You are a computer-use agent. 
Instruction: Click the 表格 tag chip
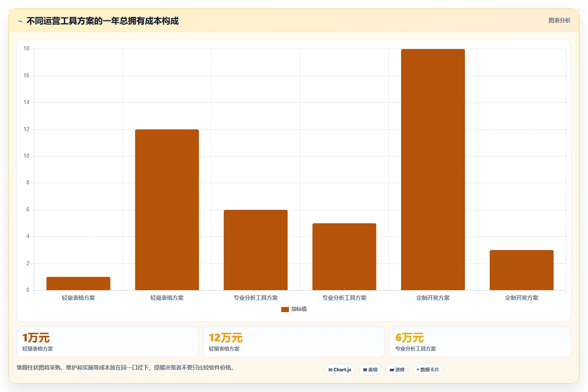tap(370, 370)
